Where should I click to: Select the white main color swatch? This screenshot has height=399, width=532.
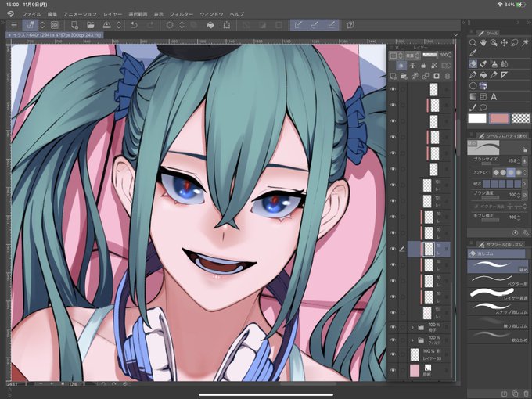pyautogui.click(x=477, y=118)
